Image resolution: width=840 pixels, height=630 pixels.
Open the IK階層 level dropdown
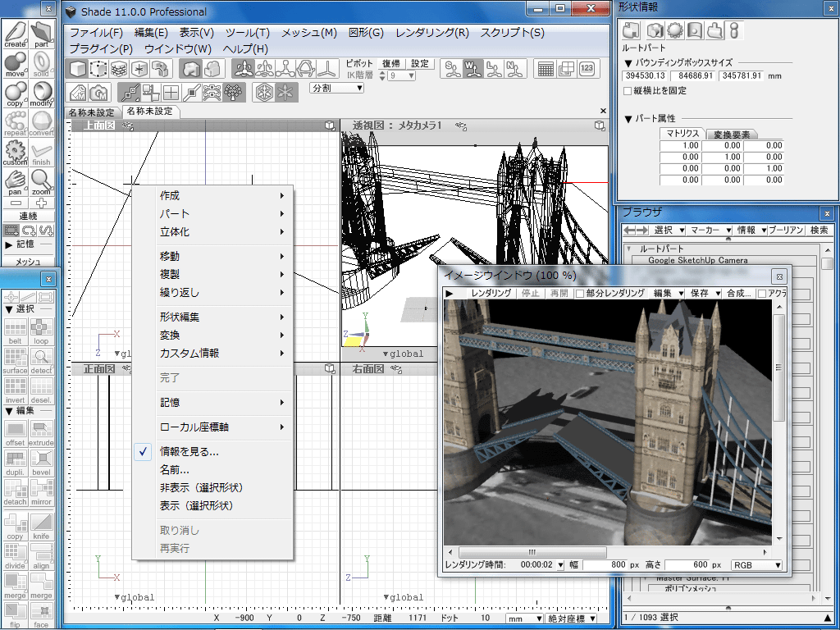[x=402, y=76]
